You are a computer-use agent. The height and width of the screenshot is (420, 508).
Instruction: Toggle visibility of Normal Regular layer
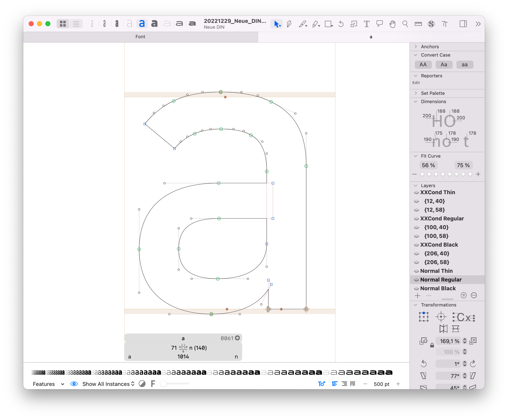tap(417, 280)
